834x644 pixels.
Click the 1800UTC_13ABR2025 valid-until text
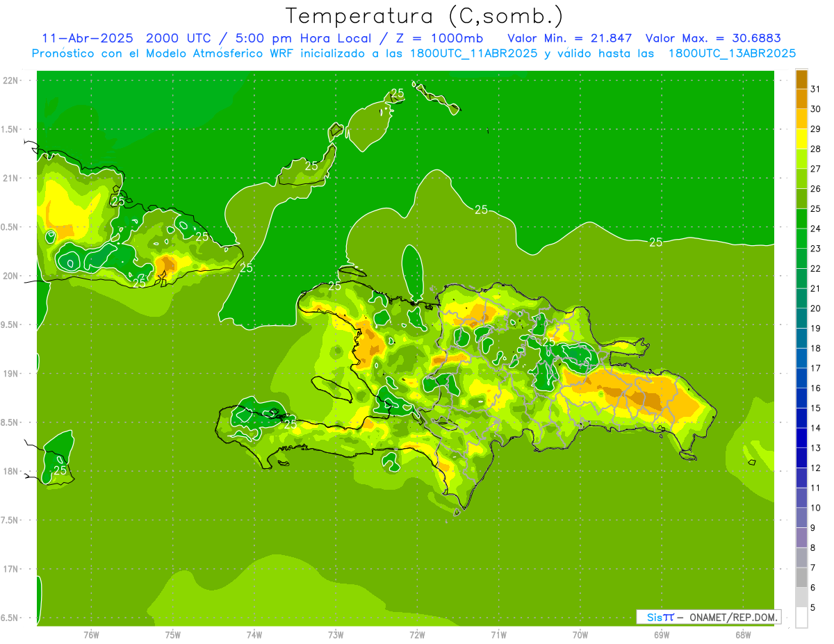point(732,53)
